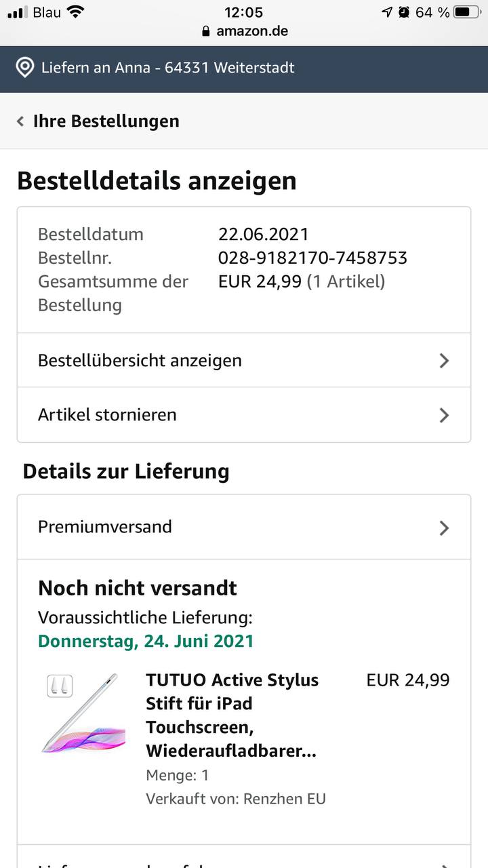Image resolution: width=488 pixels, height=868 pixels.
Task: Tap the alarm clock status icon
Action: pos(404,12)
